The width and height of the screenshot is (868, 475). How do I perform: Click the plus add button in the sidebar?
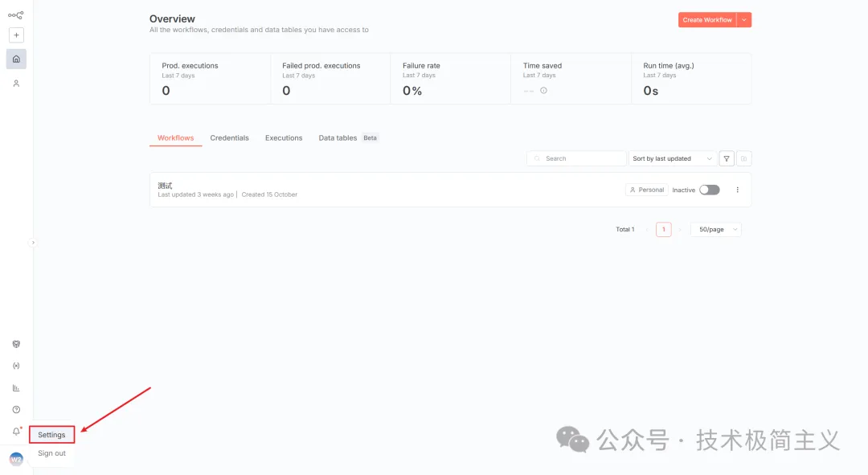click(16, 35)
